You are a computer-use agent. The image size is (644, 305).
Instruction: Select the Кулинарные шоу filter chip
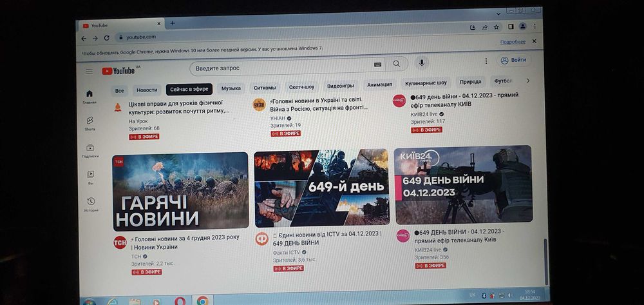pyautogui.click(x=426, y=83)
